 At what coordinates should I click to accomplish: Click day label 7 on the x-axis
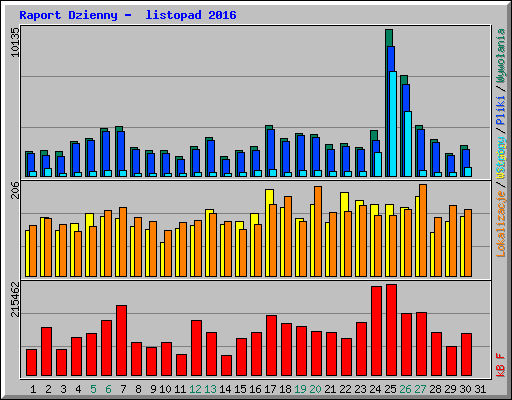123,389
